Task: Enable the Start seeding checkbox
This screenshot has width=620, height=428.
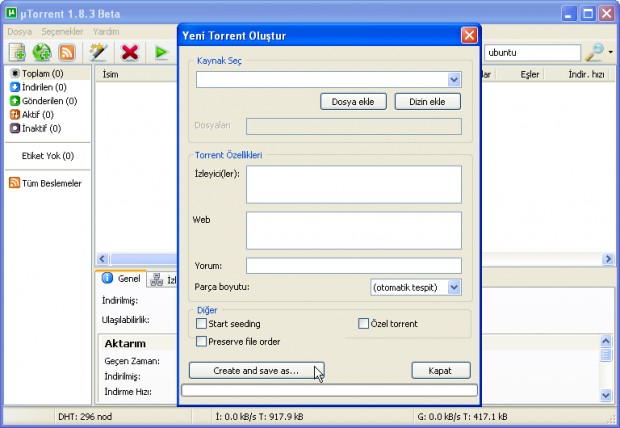Action: 201,324
